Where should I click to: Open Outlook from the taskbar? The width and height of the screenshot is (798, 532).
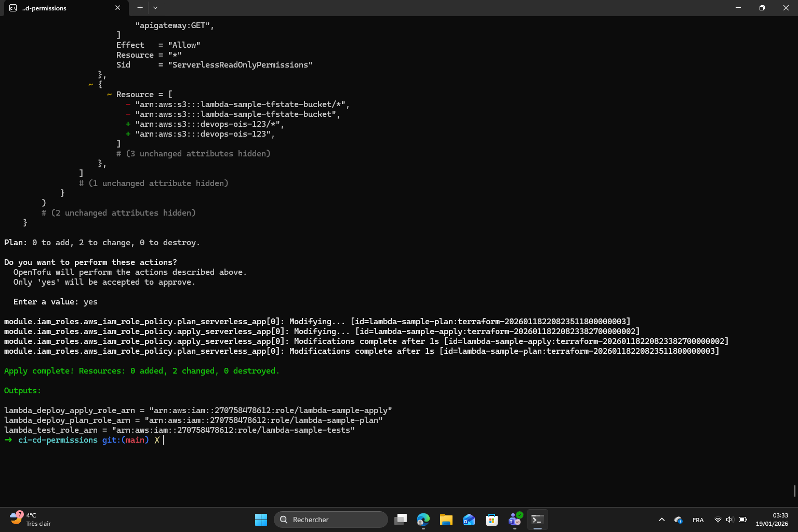[x=469, y=519]
